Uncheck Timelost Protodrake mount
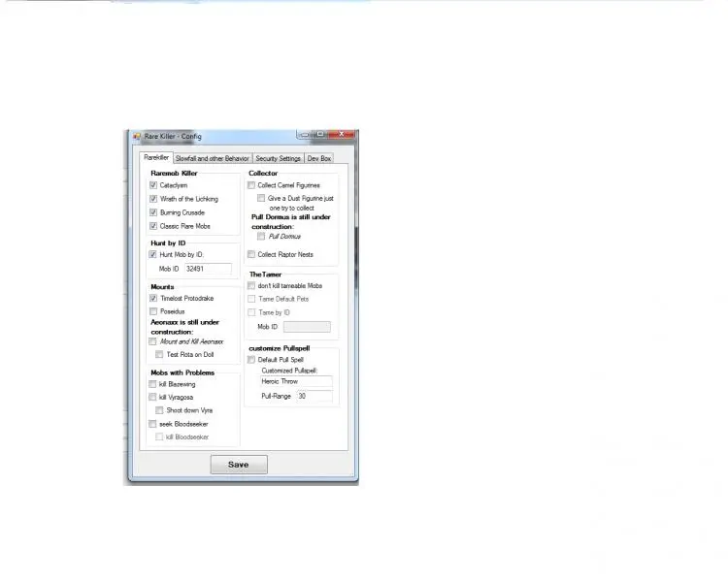This screenshot has height=582, width=728. click(153, 299)
